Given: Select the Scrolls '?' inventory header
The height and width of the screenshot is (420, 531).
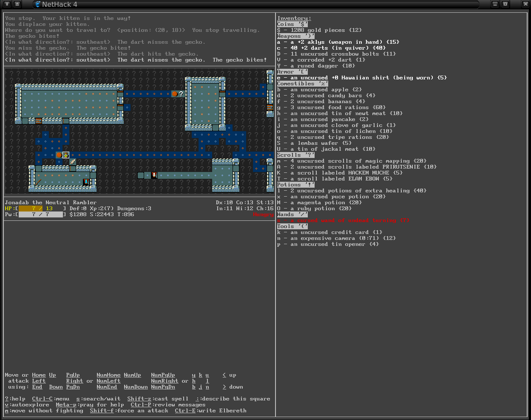Looking at the screenshot, I should click(x=295, y=155).
